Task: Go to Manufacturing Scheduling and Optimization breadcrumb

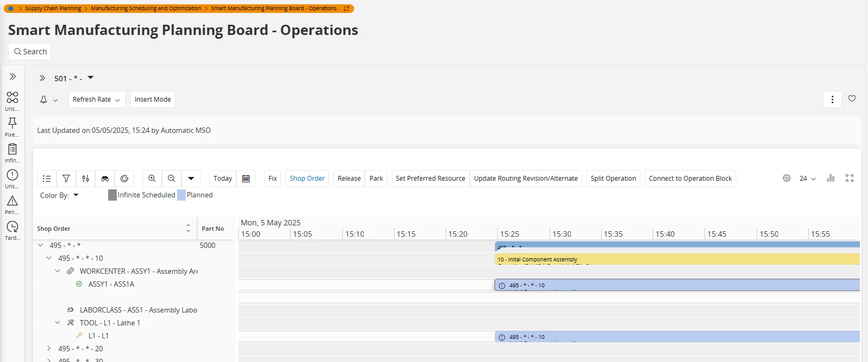Action: 146,9
